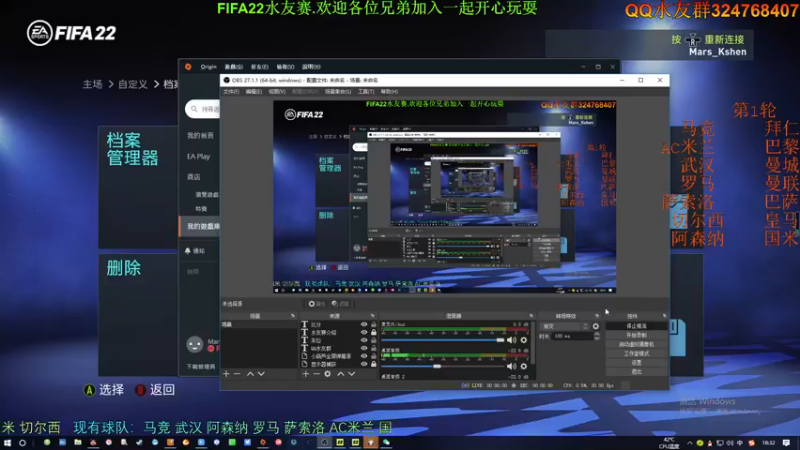Toggle visibility of QQ水友群 source
The image size is (800, 450).
click(x=364, y=348)
